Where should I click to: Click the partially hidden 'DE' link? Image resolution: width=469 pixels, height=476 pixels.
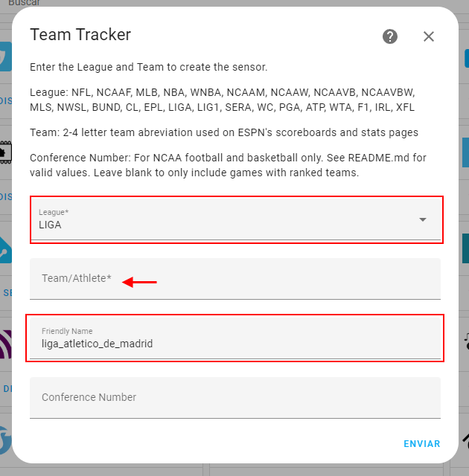(x=7, y=388)
